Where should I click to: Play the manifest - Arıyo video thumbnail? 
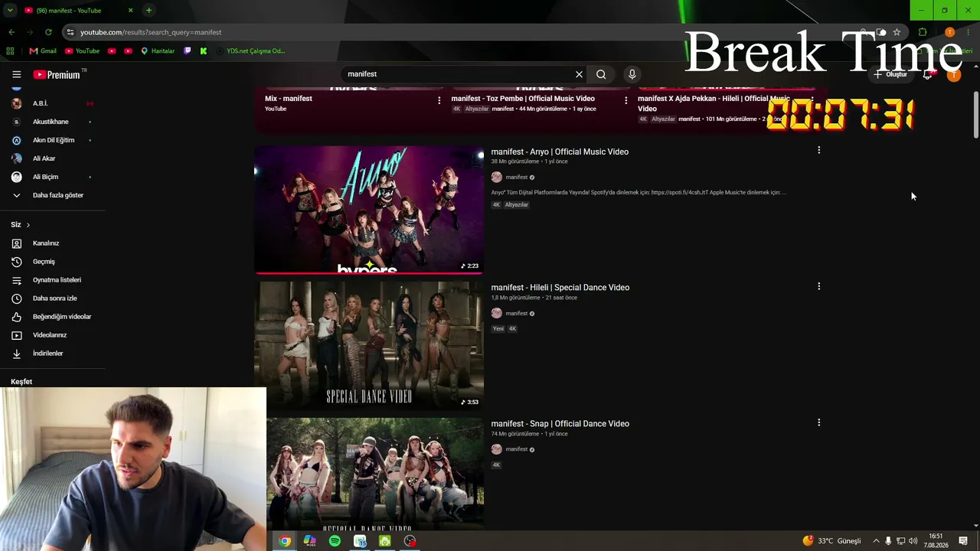coord(369,210)
